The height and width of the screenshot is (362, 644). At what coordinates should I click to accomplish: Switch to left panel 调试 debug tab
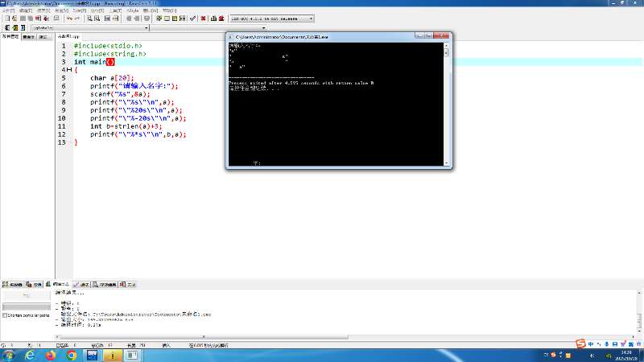pyautogui.click(x=43, y=37)
